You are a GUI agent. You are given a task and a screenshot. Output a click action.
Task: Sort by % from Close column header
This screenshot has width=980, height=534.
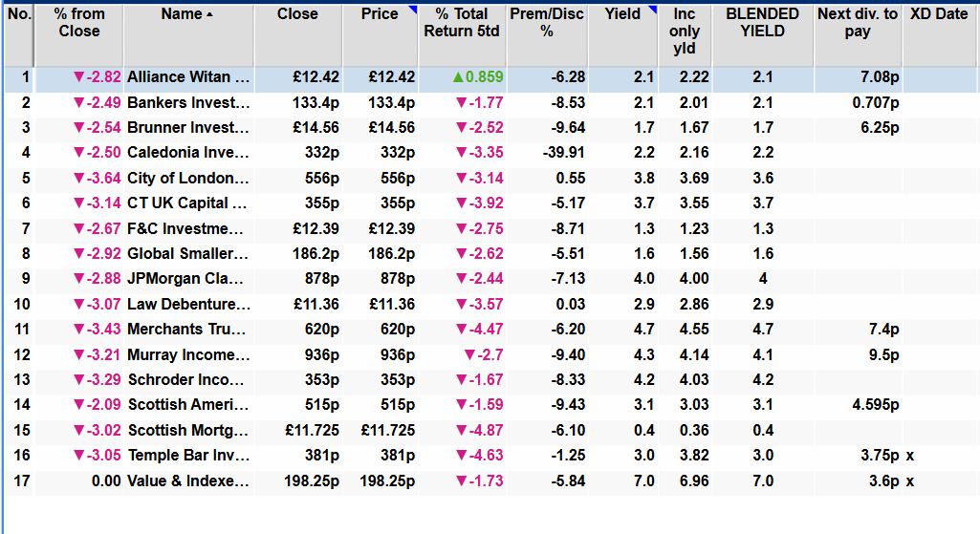point(78,23)
